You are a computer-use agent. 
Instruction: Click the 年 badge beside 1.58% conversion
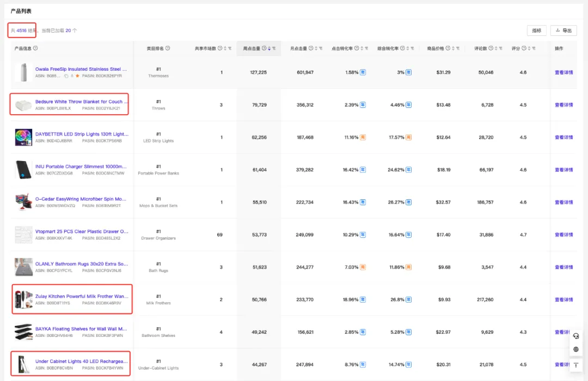(363, 72)
